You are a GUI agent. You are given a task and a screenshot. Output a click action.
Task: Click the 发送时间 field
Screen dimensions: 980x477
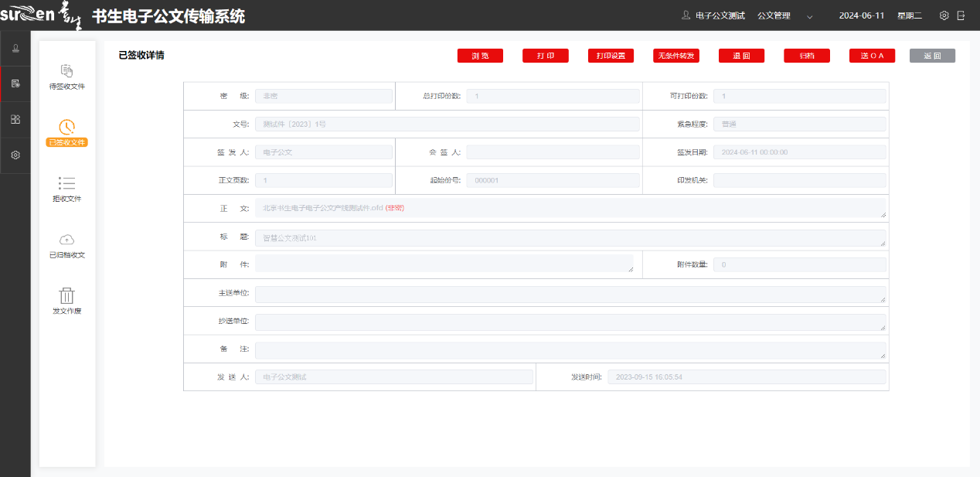click(747, 376)
